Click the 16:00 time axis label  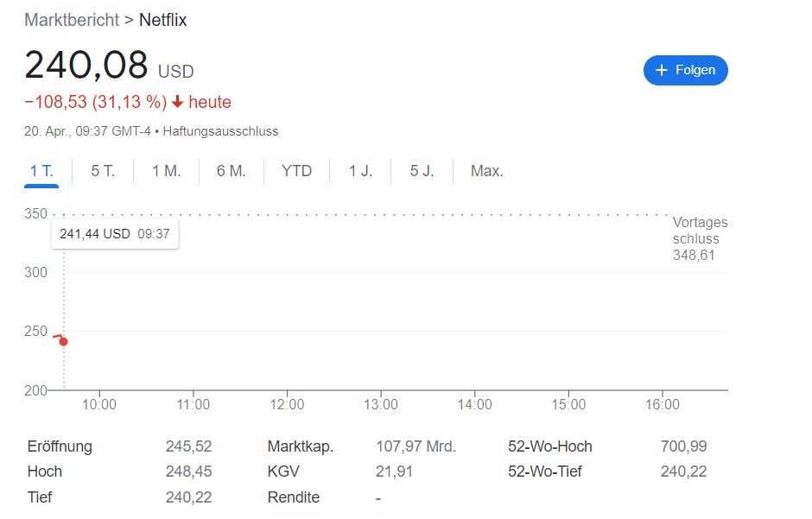pyautogui.click(x=663, y=405)
